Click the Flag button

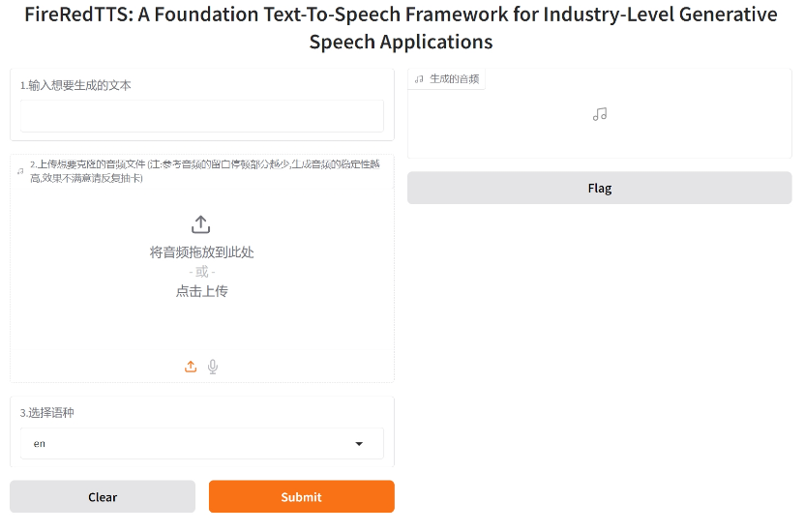point(600,188)
